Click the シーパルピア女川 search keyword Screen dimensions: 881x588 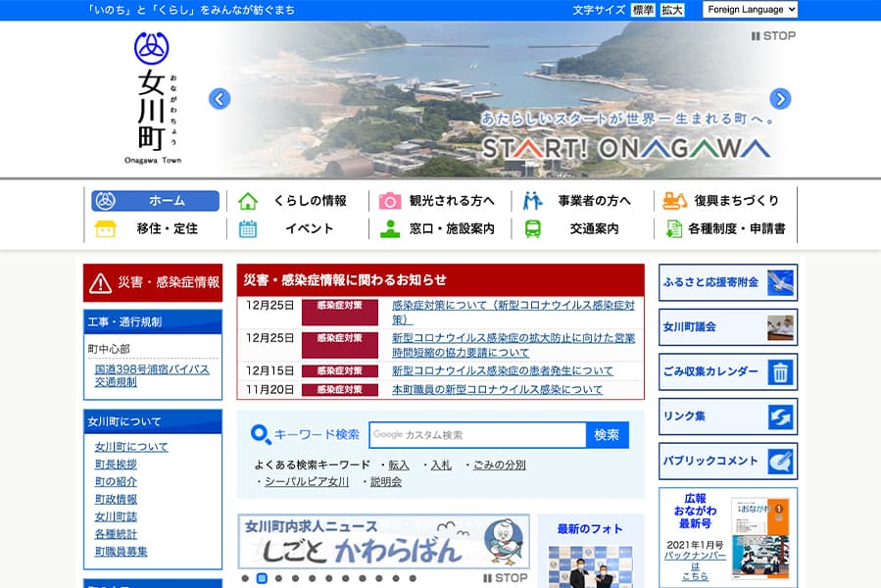click(x=307, y=482)
